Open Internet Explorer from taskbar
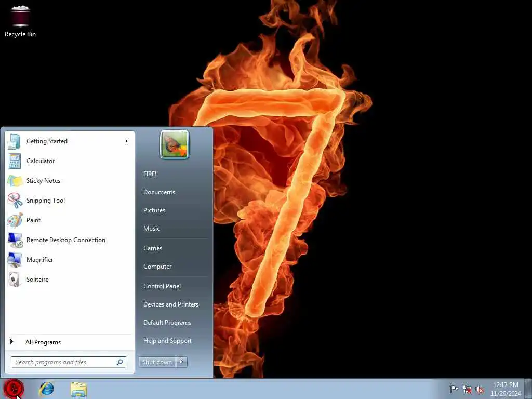 coord(46,389)
